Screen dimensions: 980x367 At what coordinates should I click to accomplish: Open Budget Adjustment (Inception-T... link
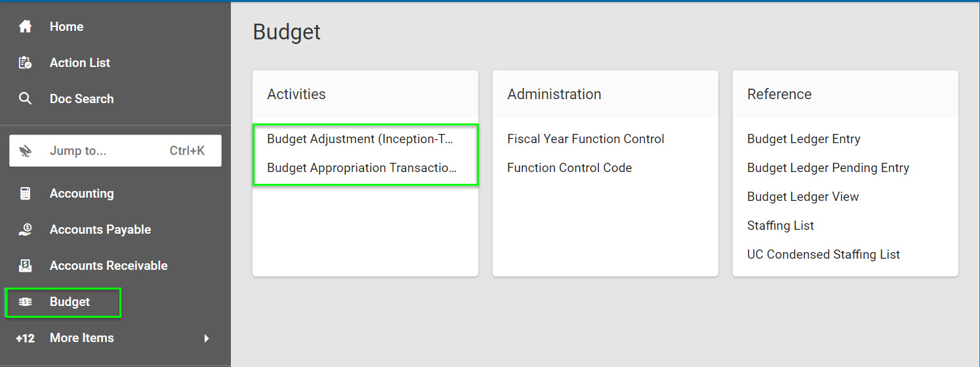point(360,139)
